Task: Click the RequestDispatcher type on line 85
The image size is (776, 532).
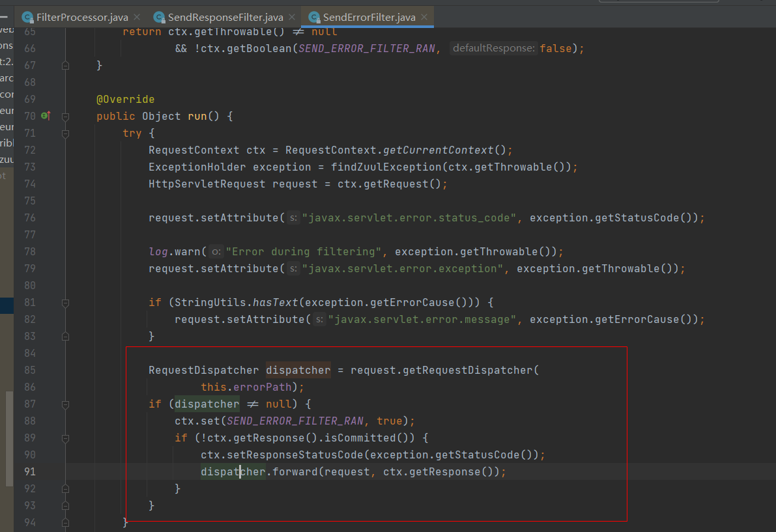Action: pyautogui.click(x=203, y=370)
